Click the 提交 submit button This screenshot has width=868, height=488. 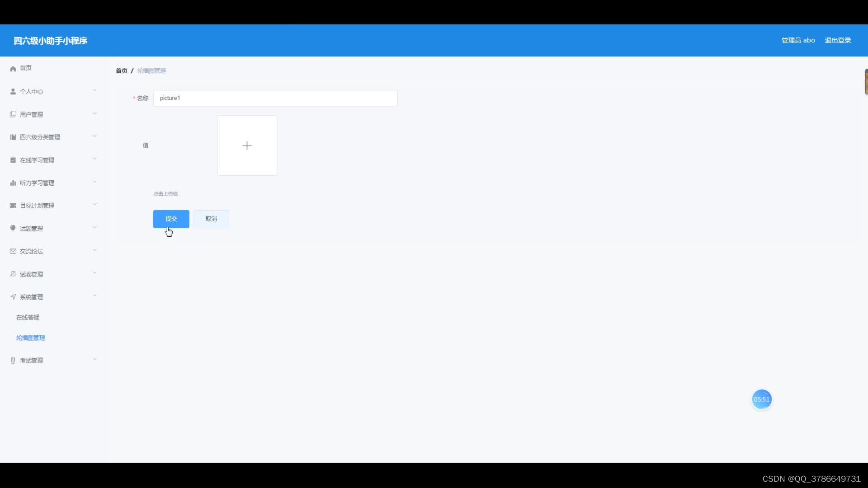[171, 219]
